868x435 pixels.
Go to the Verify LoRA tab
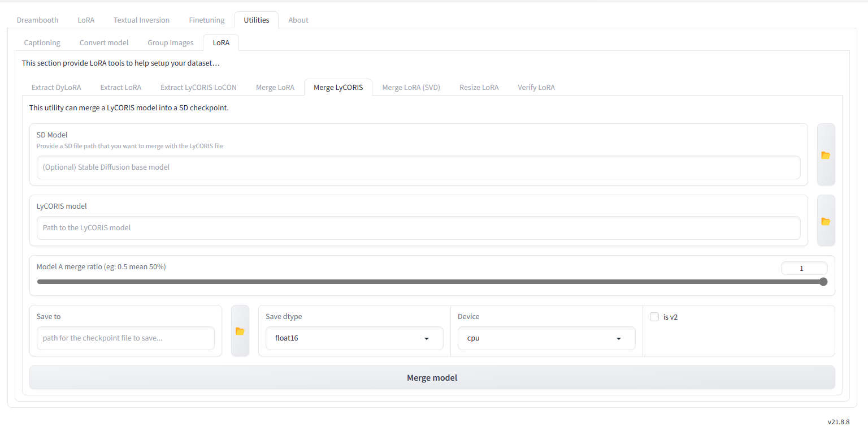point(536,87)
